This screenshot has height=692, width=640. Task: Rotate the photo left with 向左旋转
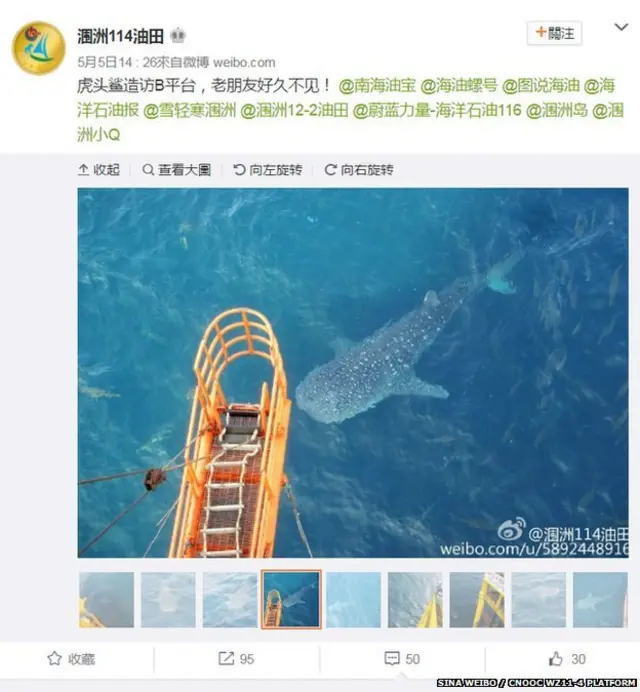[267, 169]
